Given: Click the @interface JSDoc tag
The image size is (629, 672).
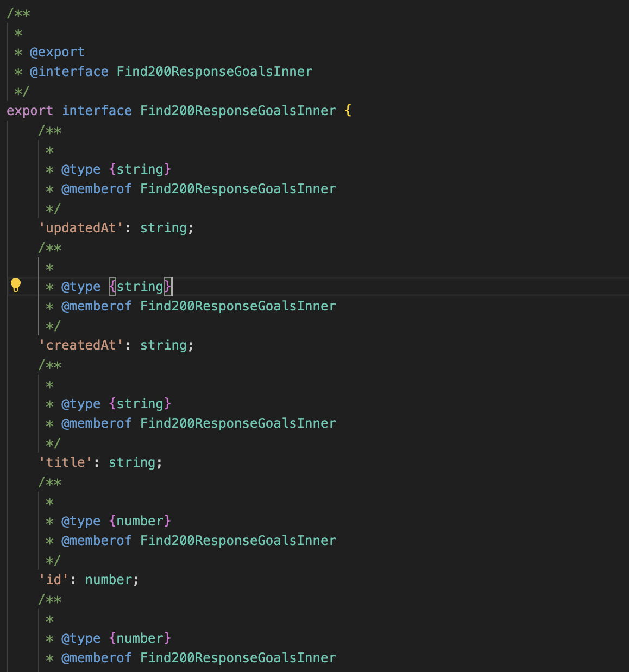Looking at the screenshot, I should 69,72.
